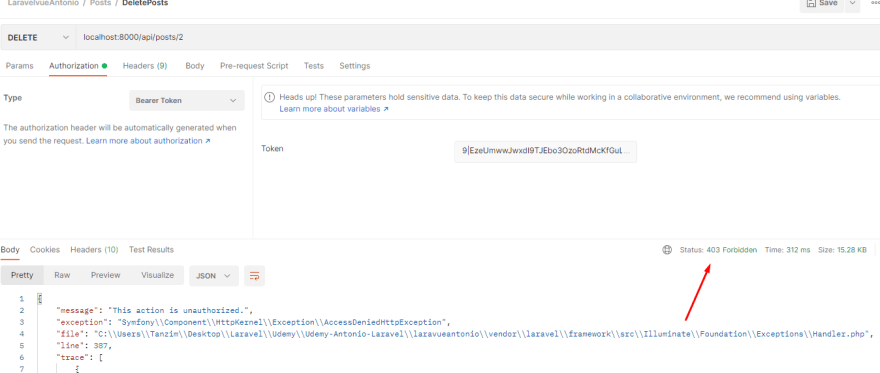Click the Time: 312 ms value

tap(787, 250)
